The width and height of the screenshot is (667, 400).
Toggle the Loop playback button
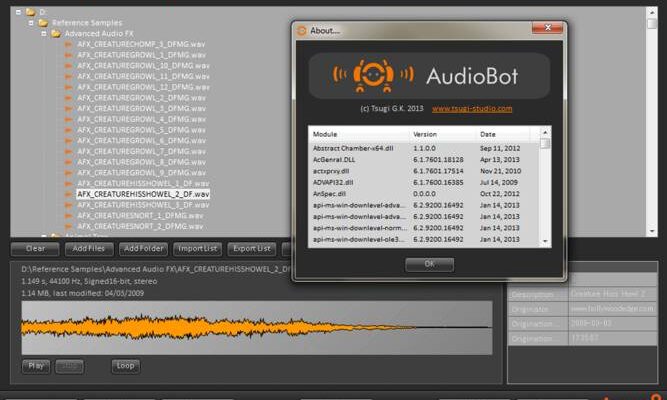pyautogui.click(x=125, y=366)
